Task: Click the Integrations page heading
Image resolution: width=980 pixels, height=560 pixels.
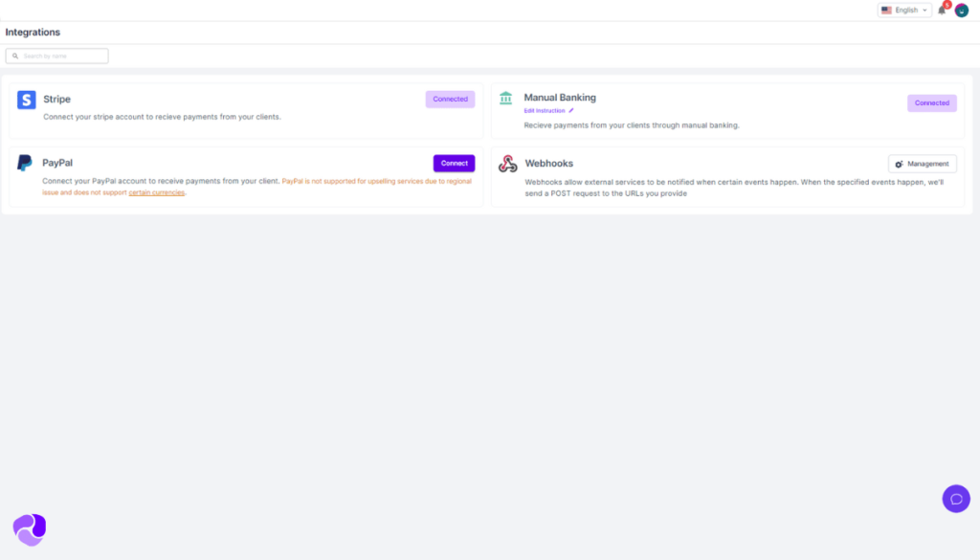Action: pos(33,33)
